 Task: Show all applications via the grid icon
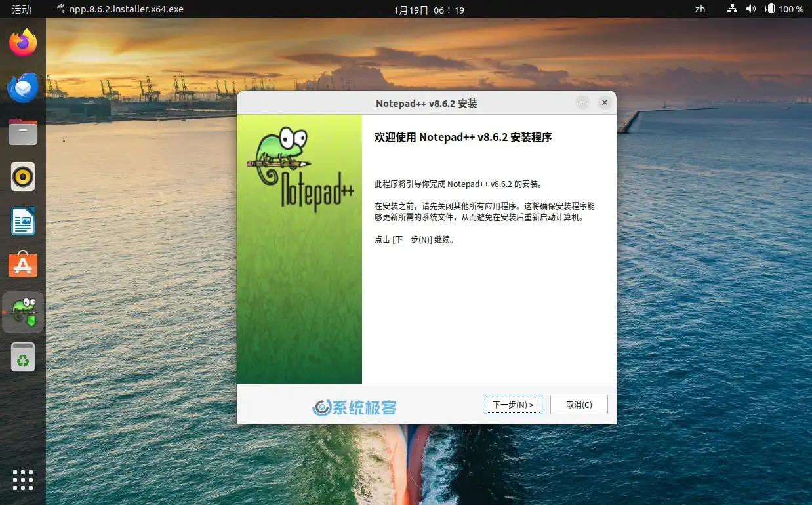click(x=23, y=480)
